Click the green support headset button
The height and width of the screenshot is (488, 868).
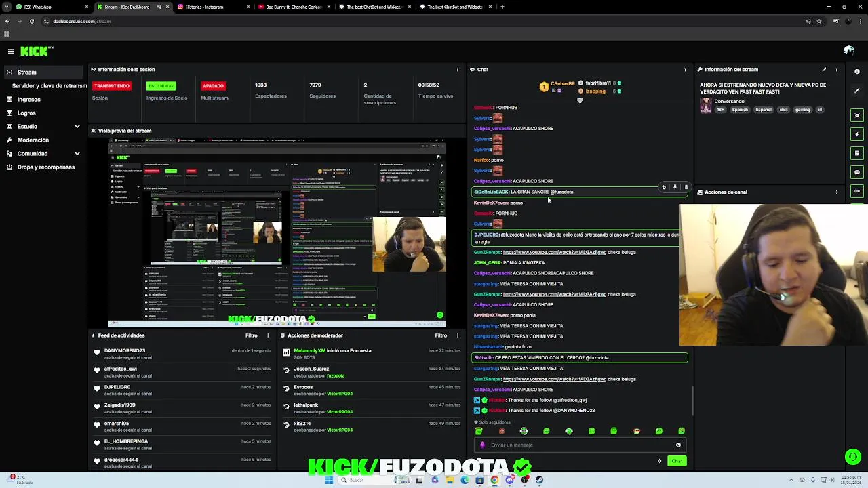[853, 457]
